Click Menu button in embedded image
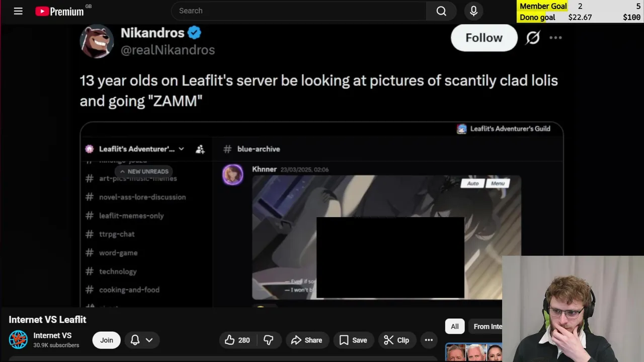 498,183
